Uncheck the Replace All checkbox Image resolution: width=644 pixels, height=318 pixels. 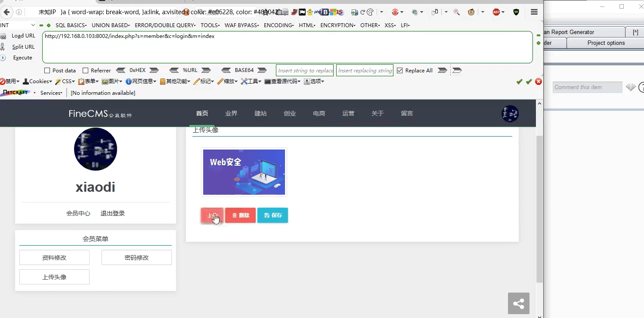pyautogui.click(x=400, y=70)
